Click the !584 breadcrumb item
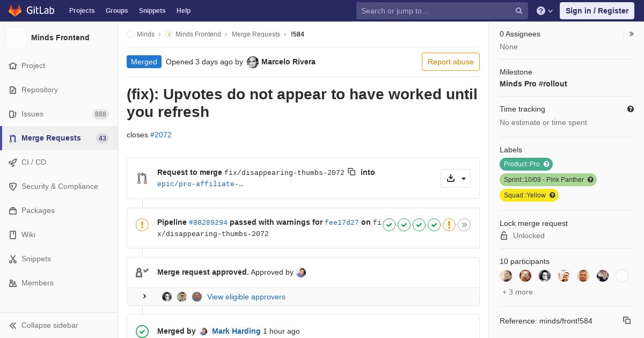Image resolution: width=644 pixels, height=338 pixels. pos(297,34)
